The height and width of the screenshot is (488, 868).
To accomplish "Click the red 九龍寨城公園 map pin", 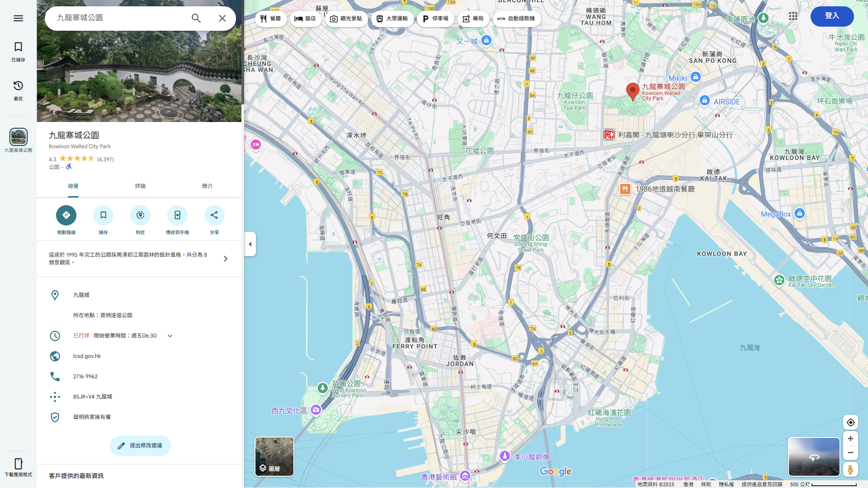I will click(632, 92).
